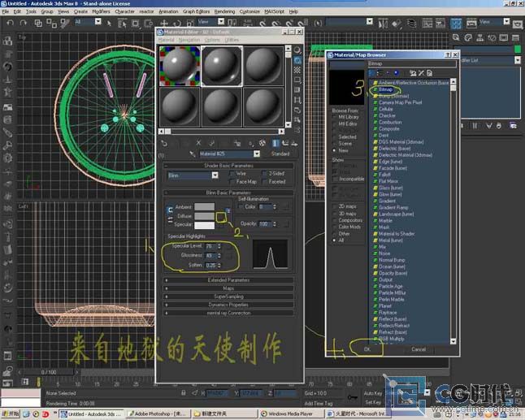Click Cancel in Material/Map Browser
This screenshot has height=420, width=525.
pyautogui.click(x=419, y=349)
